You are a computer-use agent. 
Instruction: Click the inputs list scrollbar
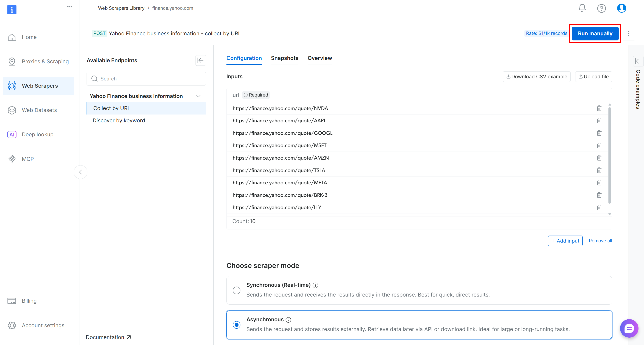(609, 155)
